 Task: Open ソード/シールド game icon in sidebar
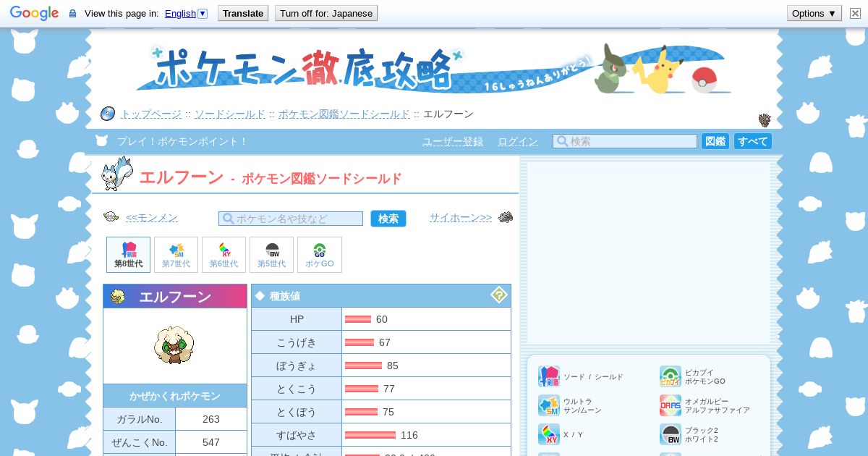(x=549, y=376)
